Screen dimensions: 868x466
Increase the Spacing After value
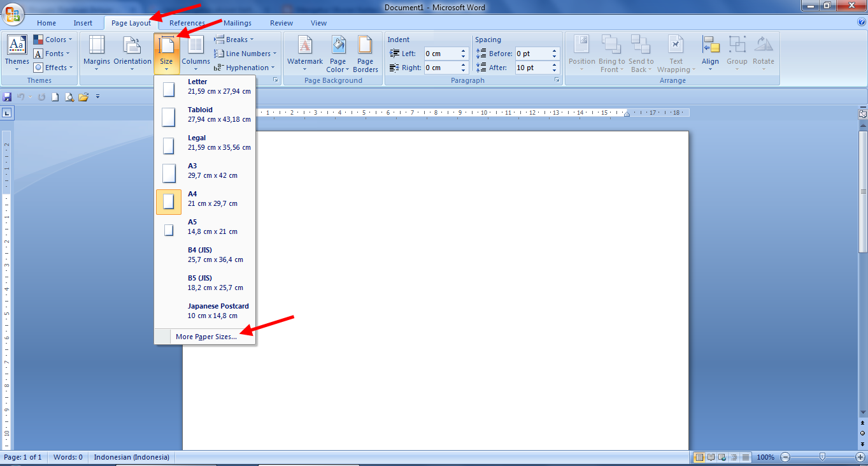point(555,65)
